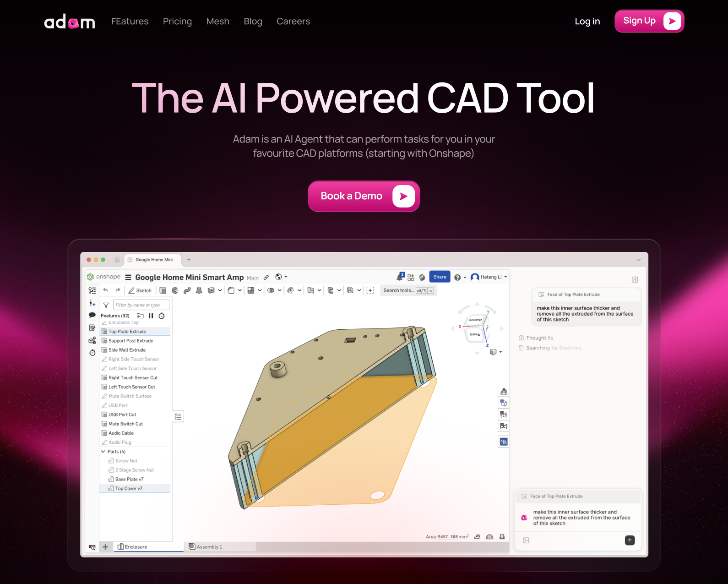
Task: Select the Base Plate v7 part
Action: click(135, 479)
